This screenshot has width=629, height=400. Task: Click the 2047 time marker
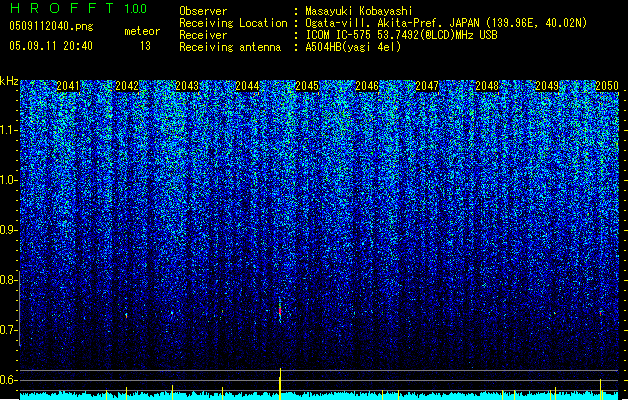427,86
